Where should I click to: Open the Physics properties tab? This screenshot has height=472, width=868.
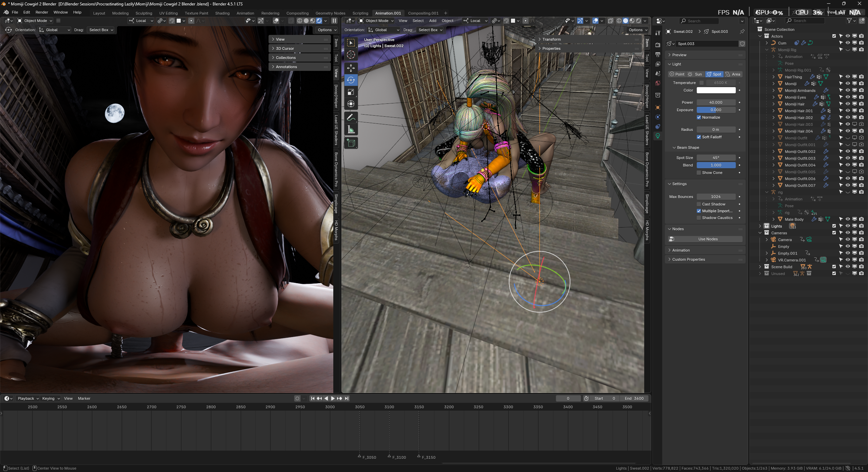click(x=658, y=117)
